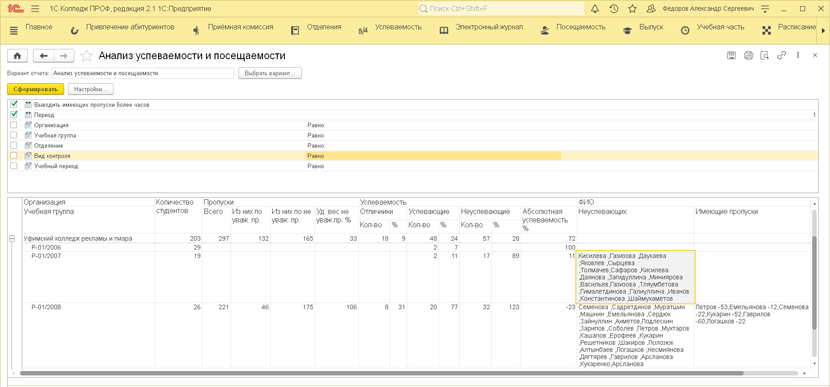Open the notifications bell icon
The image size is (830, 387).
point(594,9)
